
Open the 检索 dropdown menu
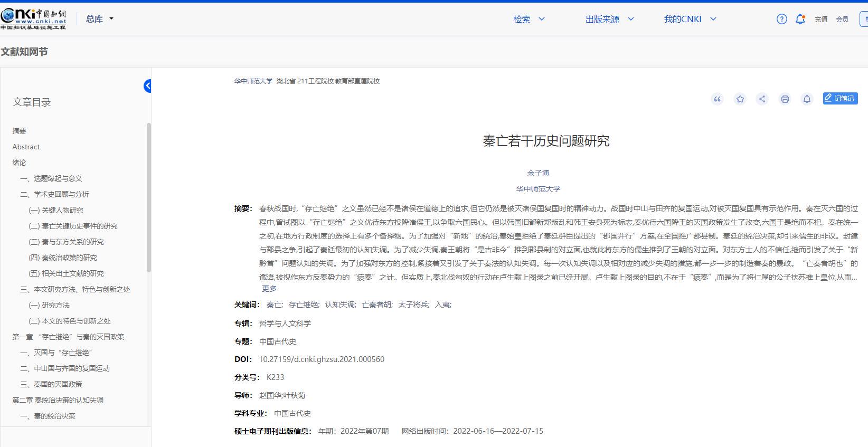tap(529, 19)
